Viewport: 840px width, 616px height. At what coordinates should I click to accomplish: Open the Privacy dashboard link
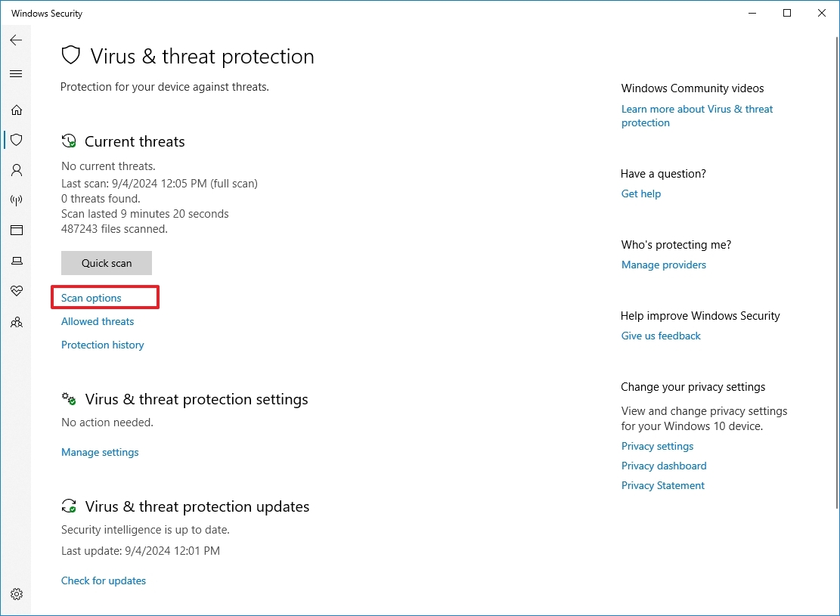(x=664, y=466)
